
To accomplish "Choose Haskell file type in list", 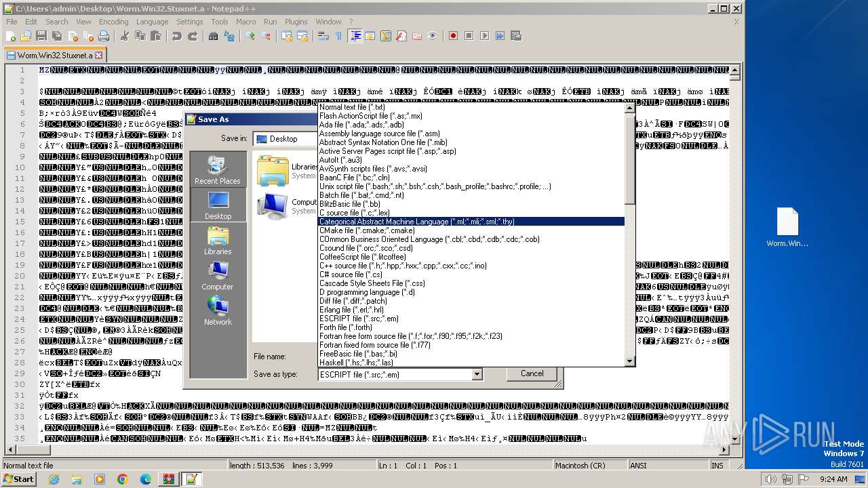I will [x=471, y=363].
